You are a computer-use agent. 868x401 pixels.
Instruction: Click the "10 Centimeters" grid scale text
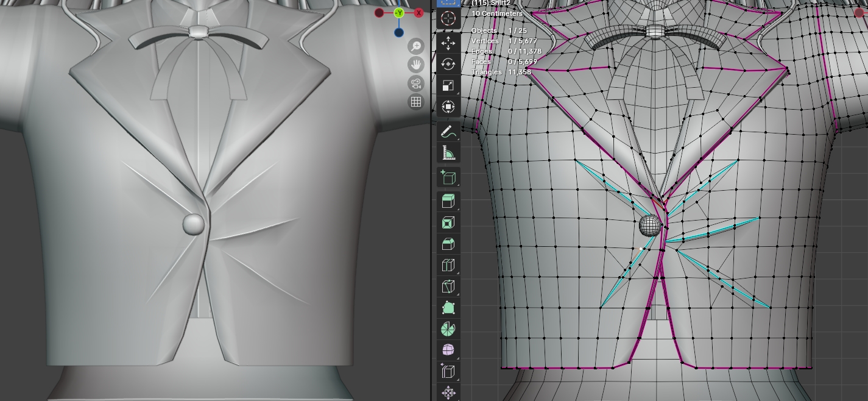pos(497,13)
